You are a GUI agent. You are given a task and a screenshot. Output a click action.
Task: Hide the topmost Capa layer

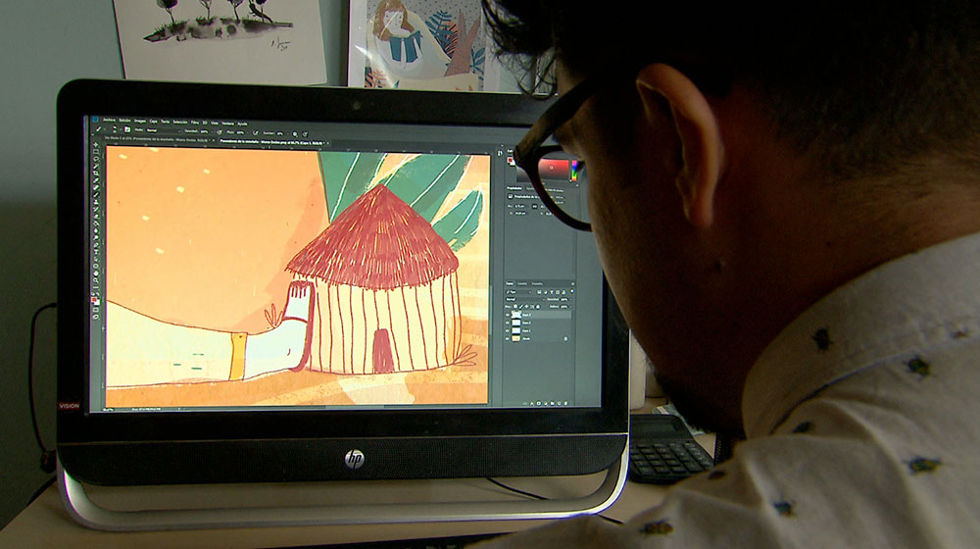coord(509,314)
